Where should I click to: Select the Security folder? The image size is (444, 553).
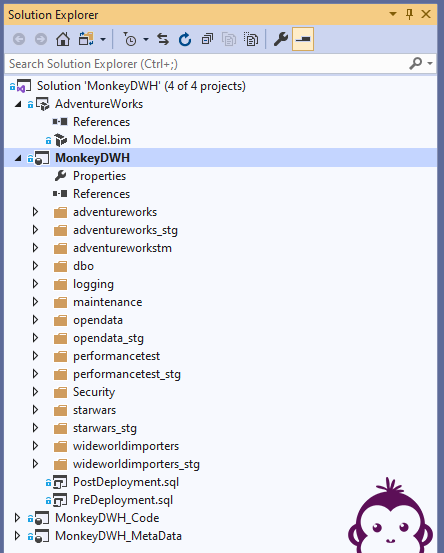[94, 392]
